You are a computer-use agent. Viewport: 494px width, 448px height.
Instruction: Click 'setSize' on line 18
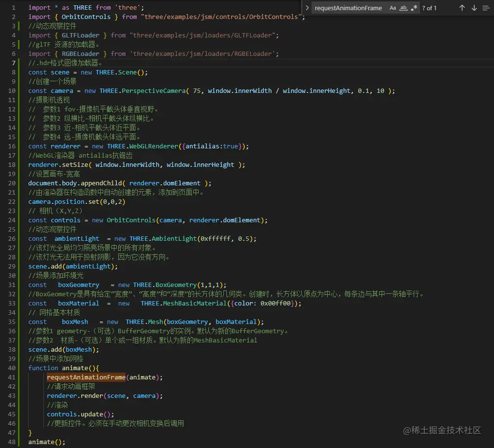tap(75, 164)
